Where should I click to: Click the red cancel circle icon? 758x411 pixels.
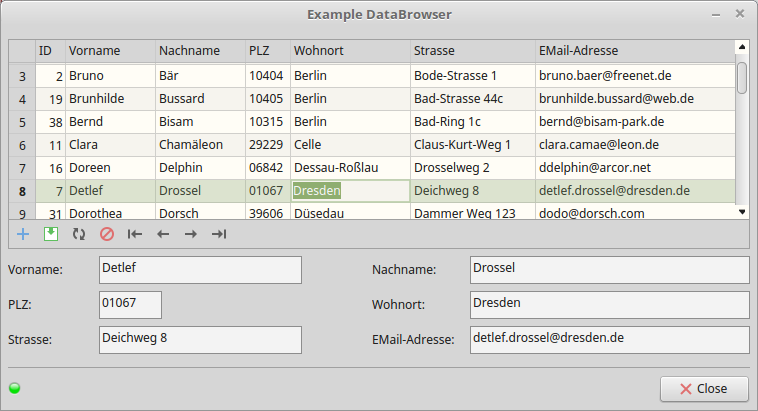pyautogui.click(x=107, y=234)
